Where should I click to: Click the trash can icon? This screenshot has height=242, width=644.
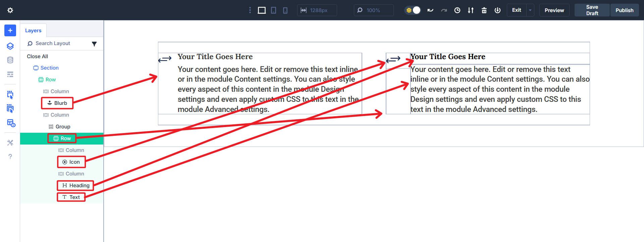tap(484, 10)
